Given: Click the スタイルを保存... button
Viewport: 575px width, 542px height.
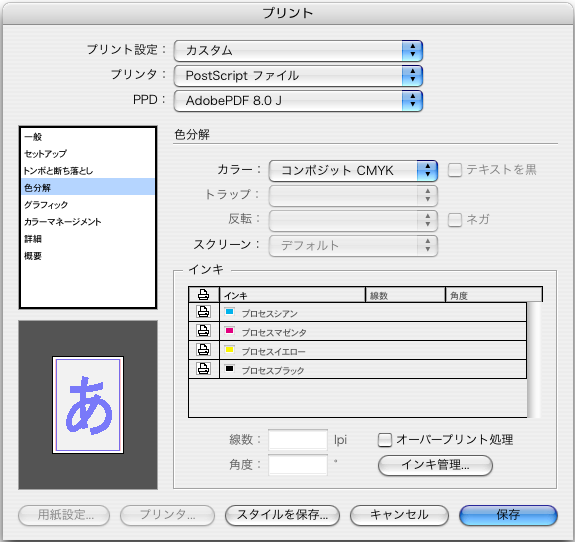Looking at the screenshot, I should pos(282,515).
